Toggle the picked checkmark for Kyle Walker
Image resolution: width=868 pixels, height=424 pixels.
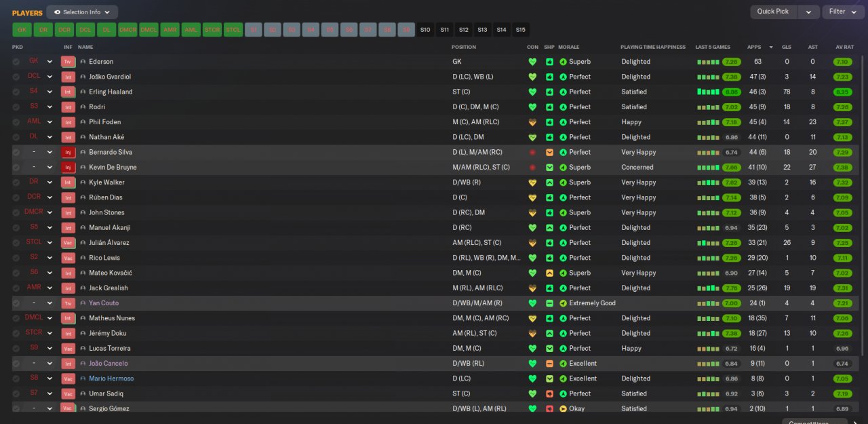16,182
